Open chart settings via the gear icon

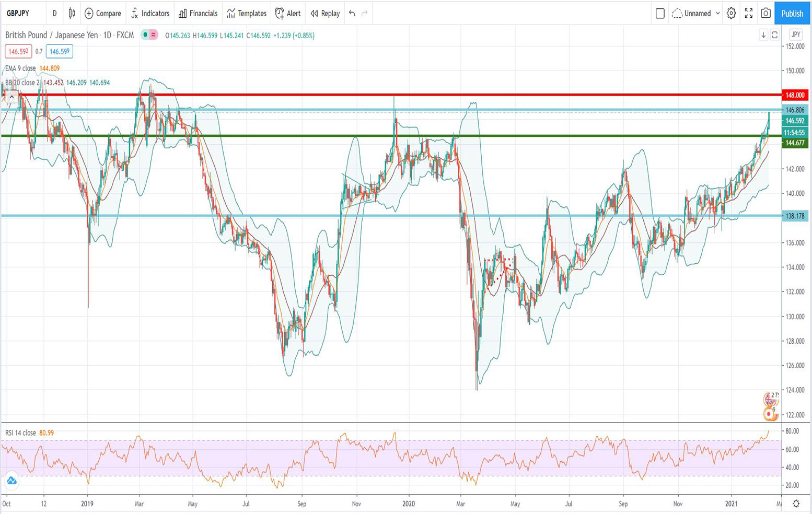731,14
